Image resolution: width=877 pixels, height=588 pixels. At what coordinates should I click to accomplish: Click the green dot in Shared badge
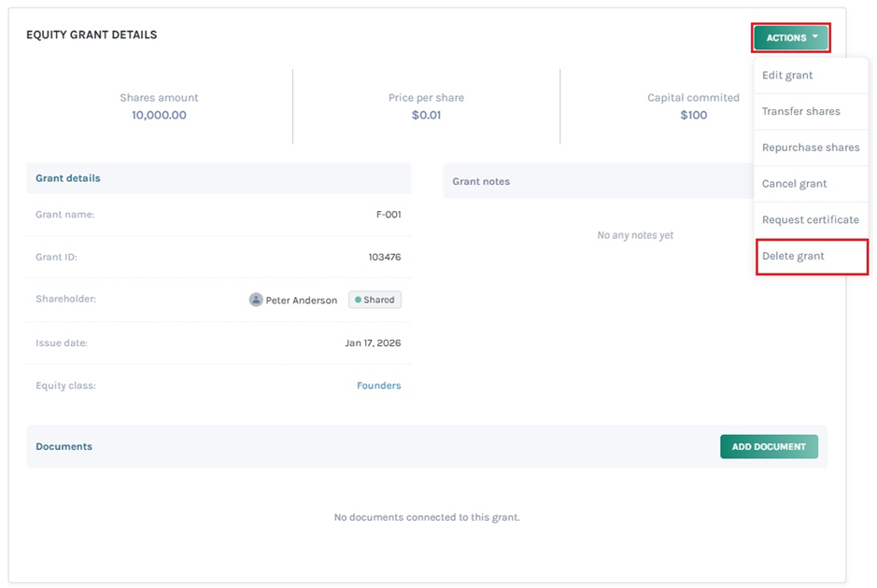click(x=358, y=300)
